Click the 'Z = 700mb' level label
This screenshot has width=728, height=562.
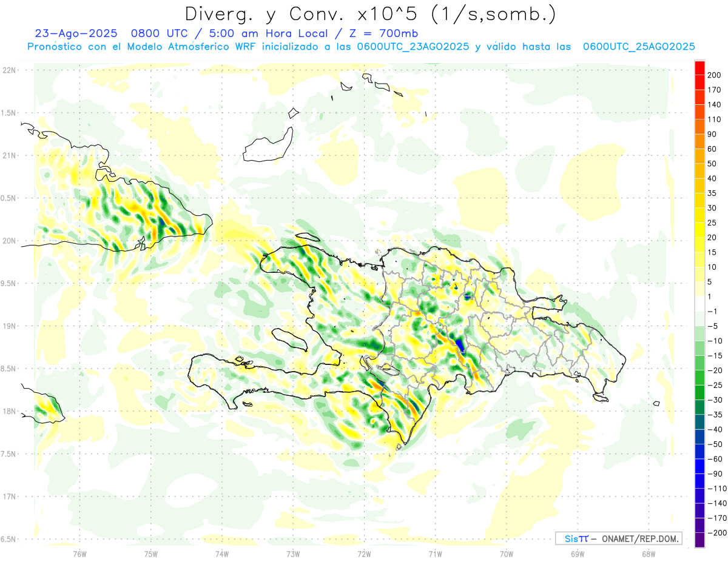pyautogui.click(x=383, y=33)
